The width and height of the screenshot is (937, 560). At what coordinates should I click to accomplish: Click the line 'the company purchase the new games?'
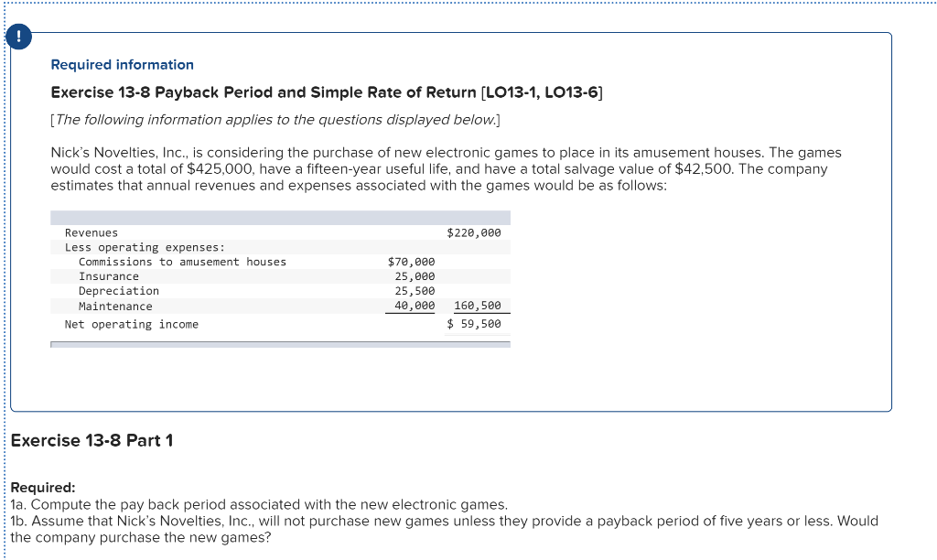[140, 538]
